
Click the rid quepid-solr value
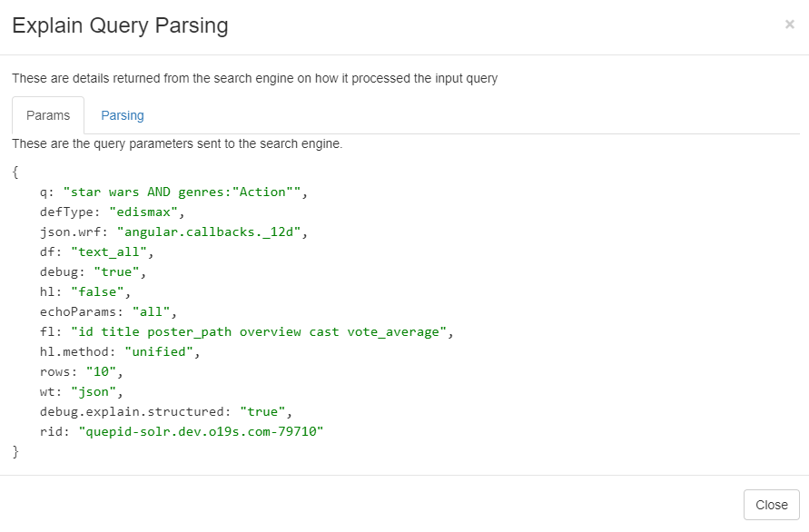coord(201,432)
